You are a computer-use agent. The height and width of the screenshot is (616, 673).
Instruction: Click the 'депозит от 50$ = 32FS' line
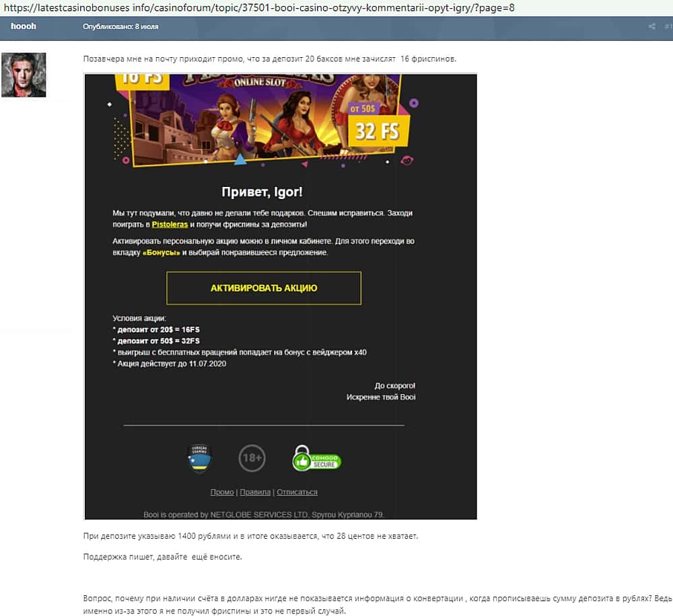pos(156,341)
